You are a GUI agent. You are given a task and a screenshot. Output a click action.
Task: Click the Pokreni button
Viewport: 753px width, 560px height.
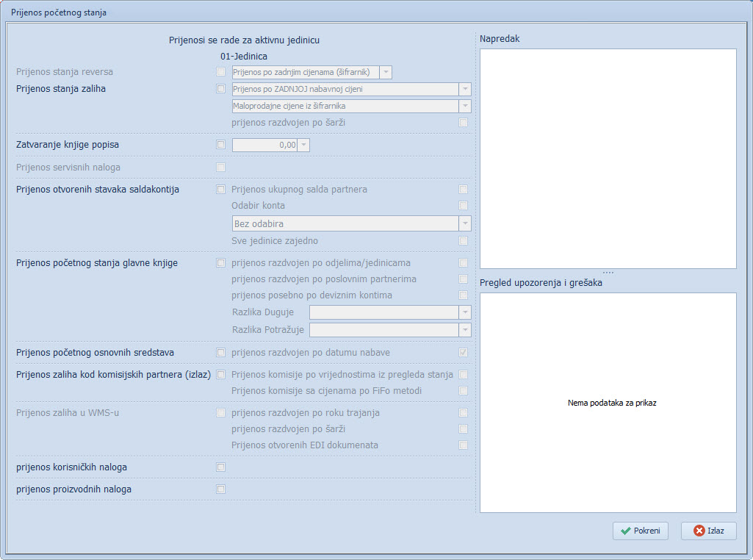[640, 531]
